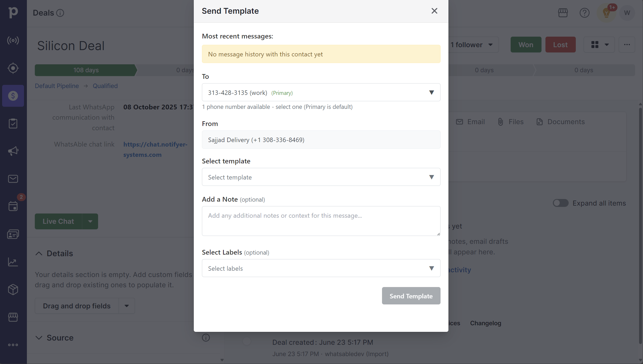The width and height of the screenshot is (643, 364).
Task: Open Campaigns megaphone icon in sidebar
Action: coord(13,151)
